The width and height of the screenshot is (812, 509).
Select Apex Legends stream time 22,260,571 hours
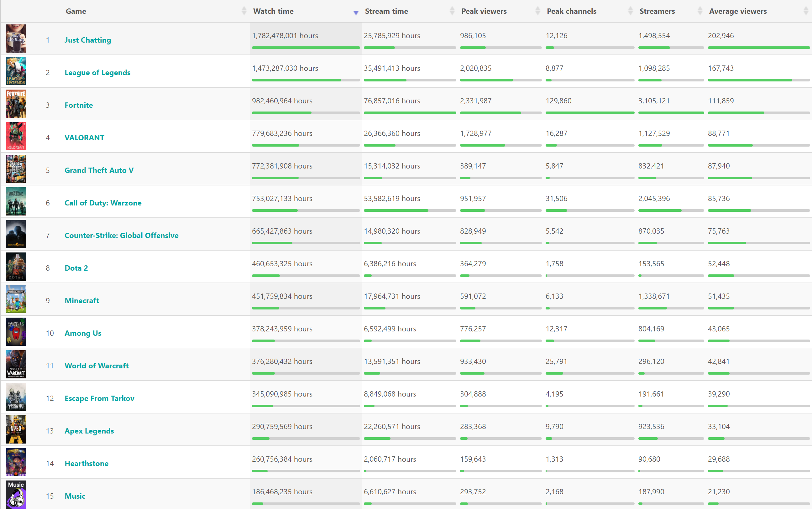[x=392, y=427]
